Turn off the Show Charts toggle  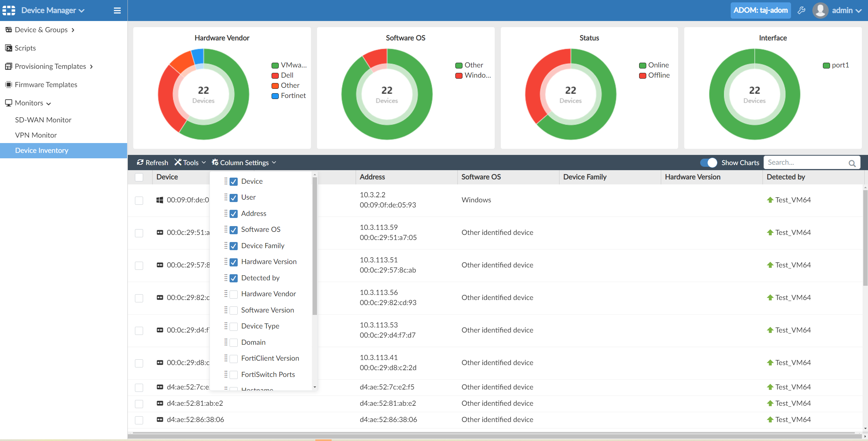[x=708, y=163]
